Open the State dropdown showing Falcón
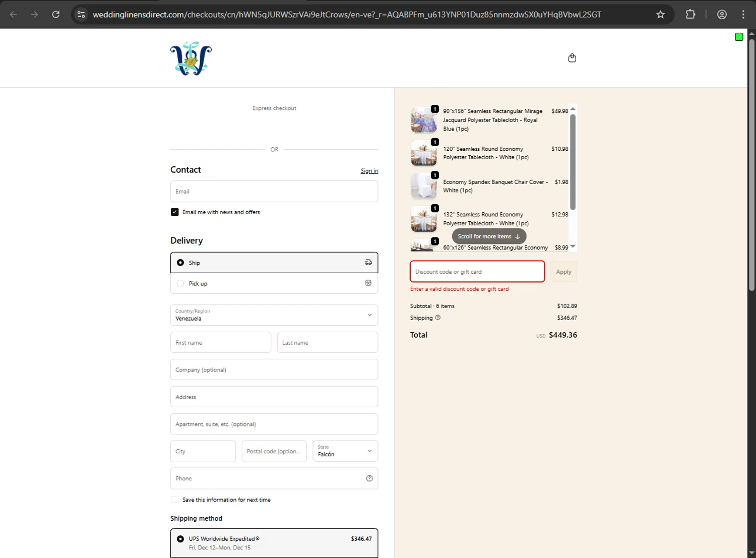This screenshot has width=756, height=558. [x=345, y=451]
